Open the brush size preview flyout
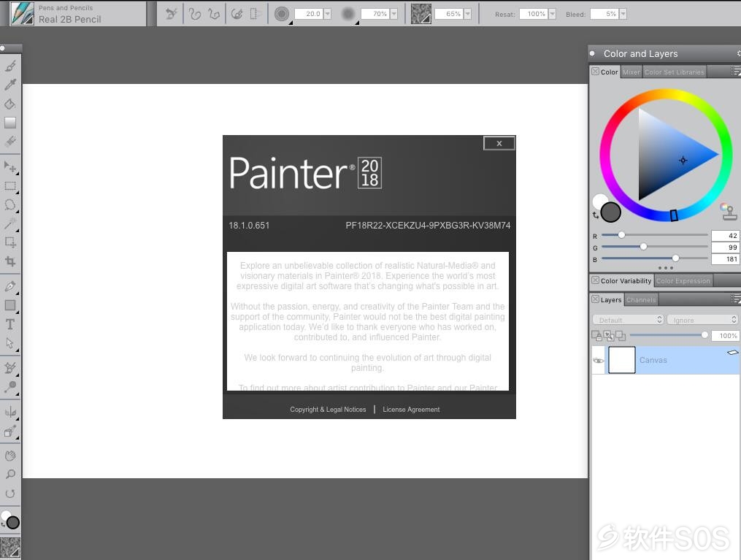The height and width of the screenshot is (560, 741). (x=282, y=14)
